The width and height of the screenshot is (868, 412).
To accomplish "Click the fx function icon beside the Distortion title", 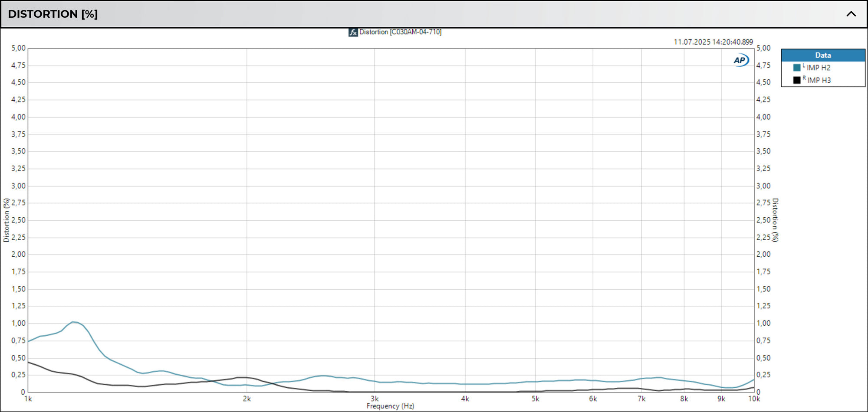I will click(353, 32).
